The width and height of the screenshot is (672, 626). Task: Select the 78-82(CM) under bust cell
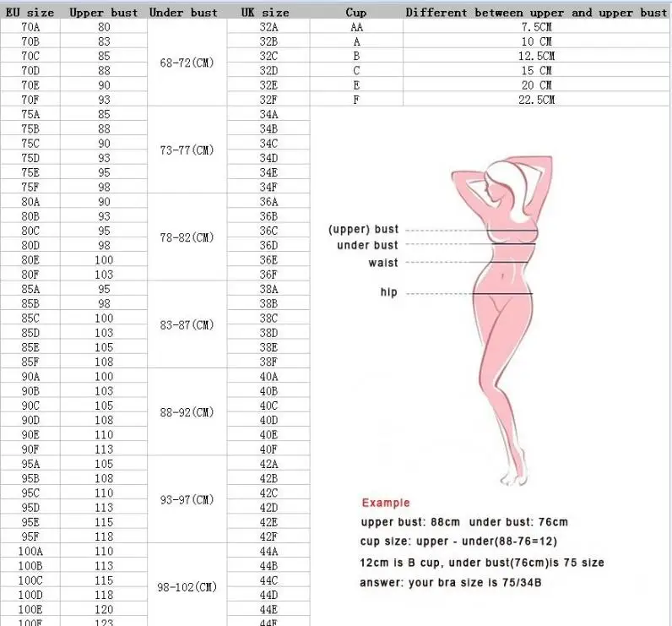tap(187, 237)
